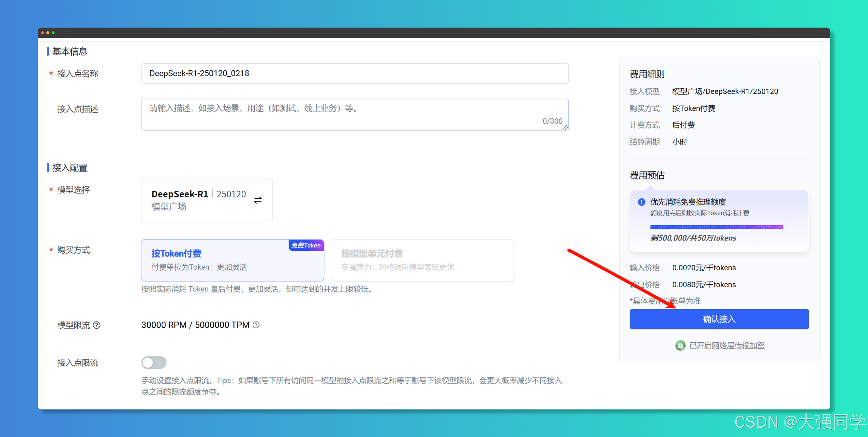
Task: Click the 接入配置 section heading
Action: (x=69, y=167)
